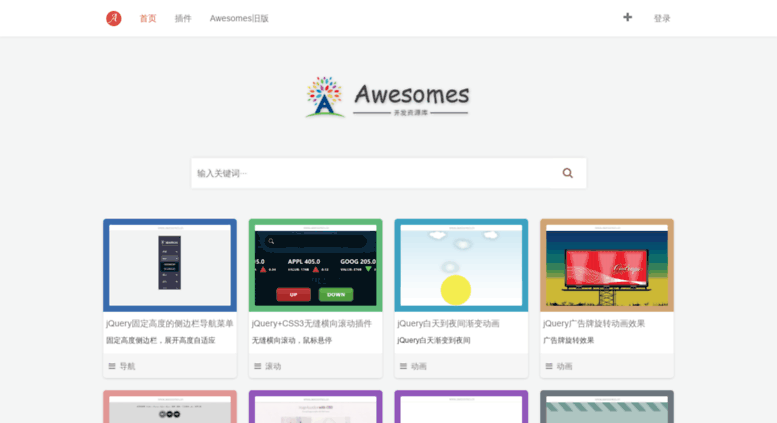Click the plus add icon

627,17
